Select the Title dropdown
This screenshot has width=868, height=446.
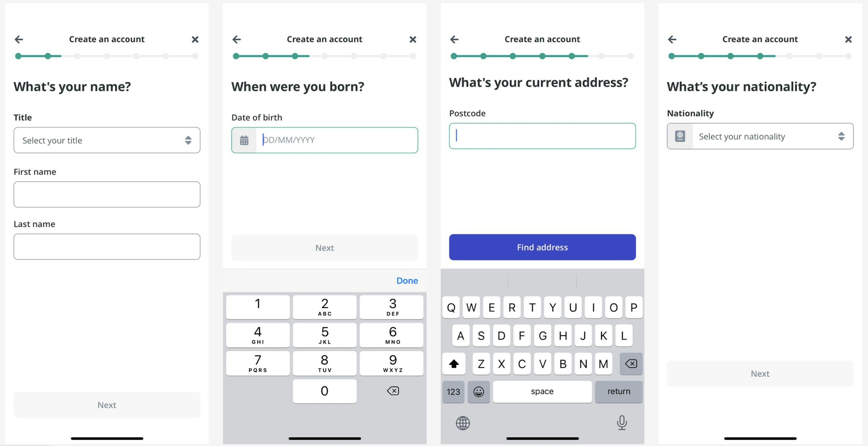[x=107, y=140]
